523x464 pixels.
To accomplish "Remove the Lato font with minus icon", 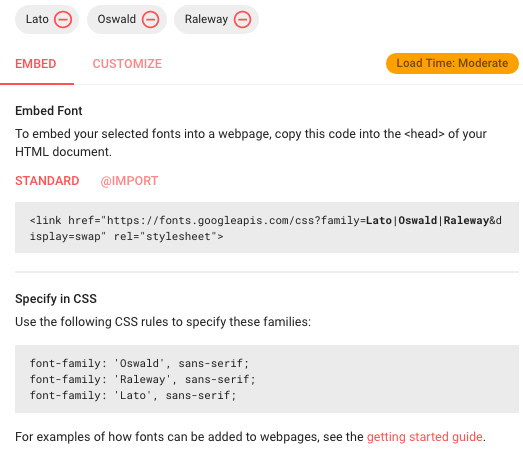I will [x=63, y=19].
